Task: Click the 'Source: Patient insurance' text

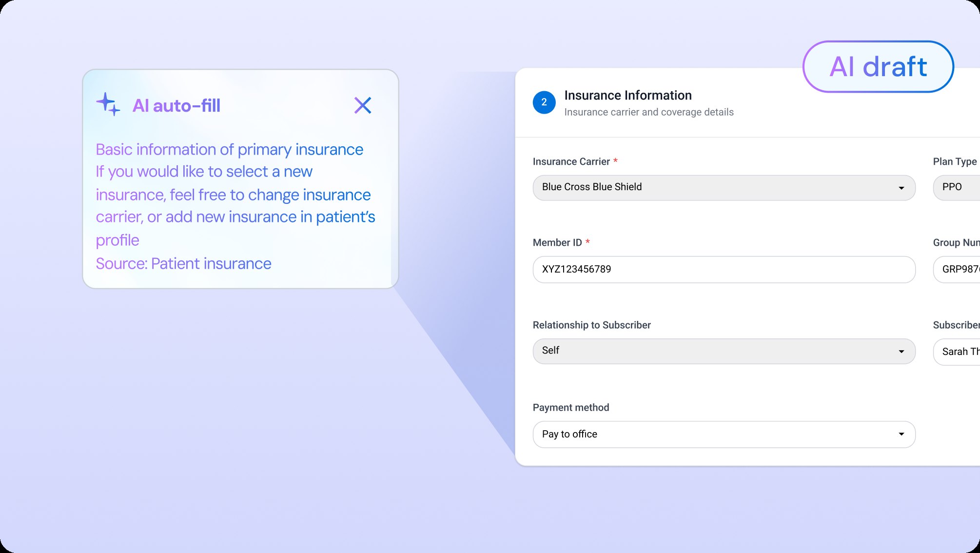Action: pyautogui.click(x=183, y=263)
